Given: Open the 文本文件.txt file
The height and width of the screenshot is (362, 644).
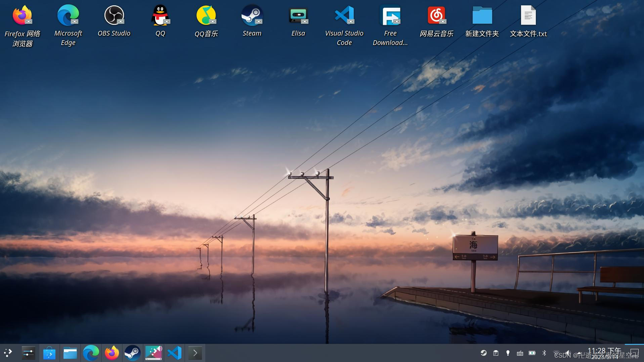Looking at the screenshot, I should tap(528, 15).
